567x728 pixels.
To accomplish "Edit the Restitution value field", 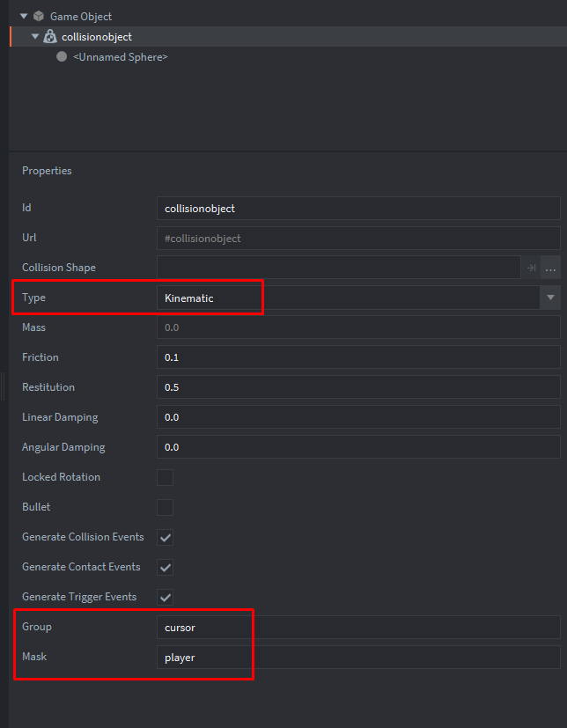I will tap(357, 387).
